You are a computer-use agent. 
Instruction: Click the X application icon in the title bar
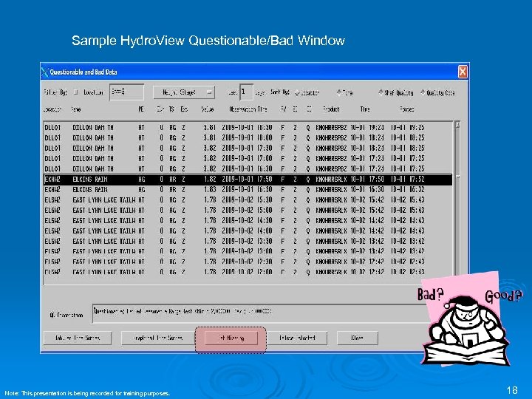[45, 72]
